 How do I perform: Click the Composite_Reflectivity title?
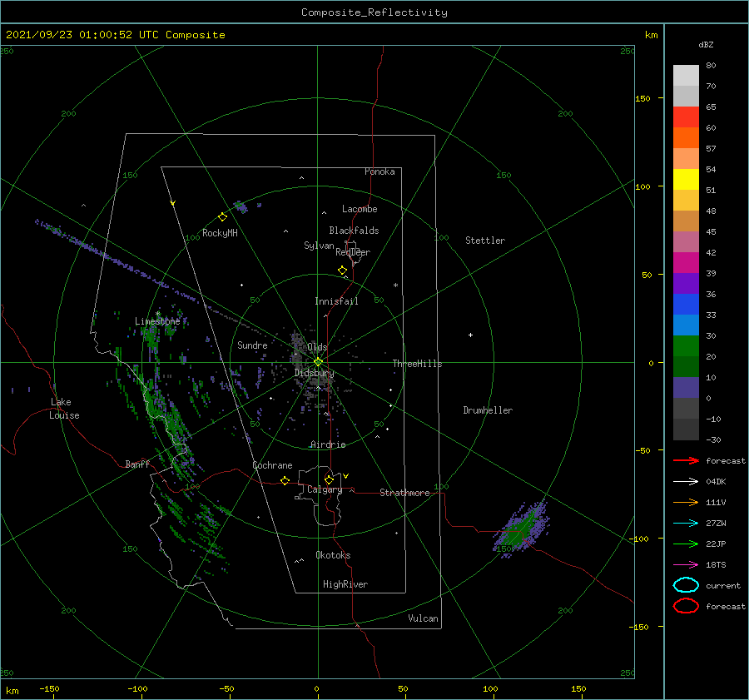pos(374,12)
